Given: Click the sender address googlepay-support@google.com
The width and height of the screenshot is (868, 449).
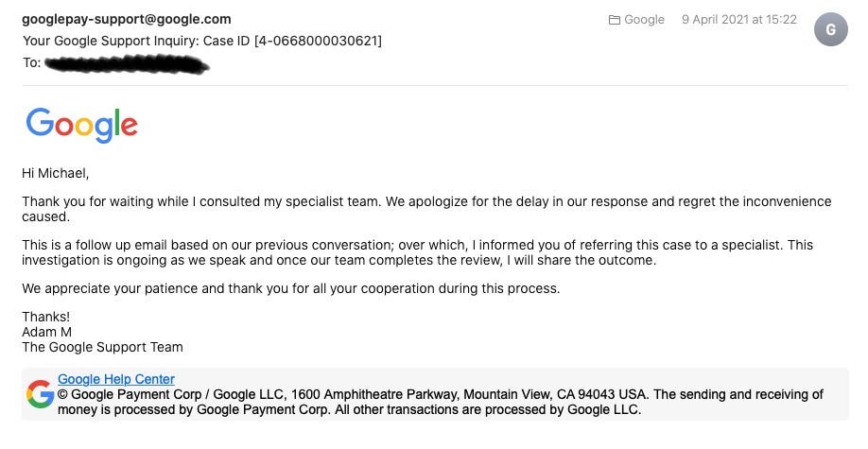Looking at the screenshot, I should (127, 19).
